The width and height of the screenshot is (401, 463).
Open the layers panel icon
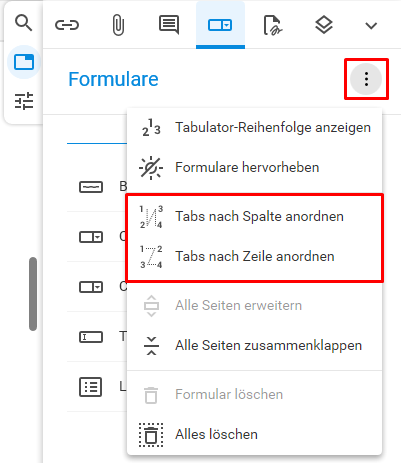coord(324,25)
